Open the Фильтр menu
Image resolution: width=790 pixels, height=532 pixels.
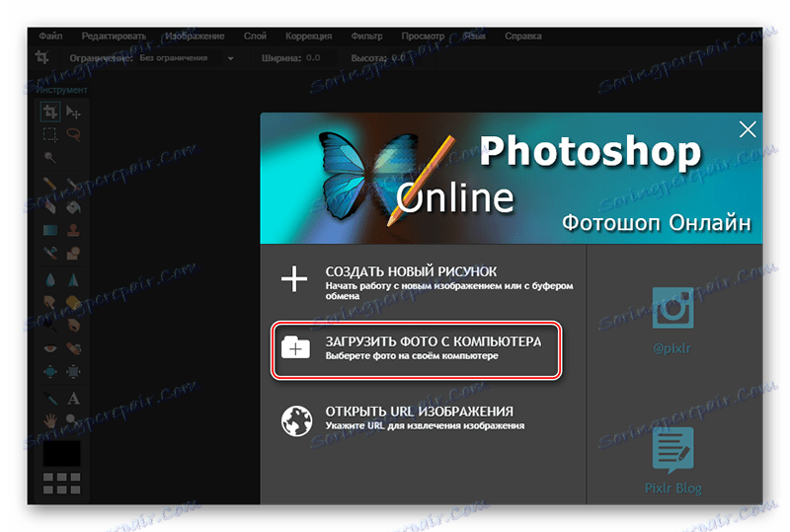click(366, 37)
